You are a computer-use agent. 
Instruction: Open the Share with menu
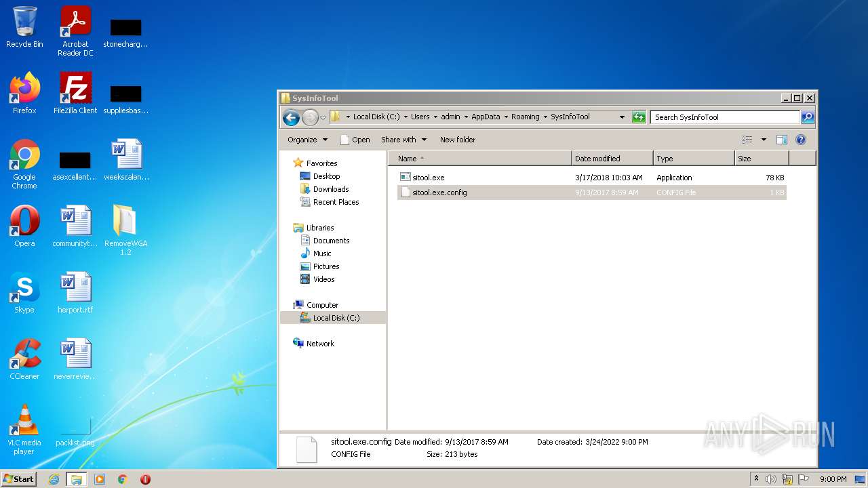[404, 140]
